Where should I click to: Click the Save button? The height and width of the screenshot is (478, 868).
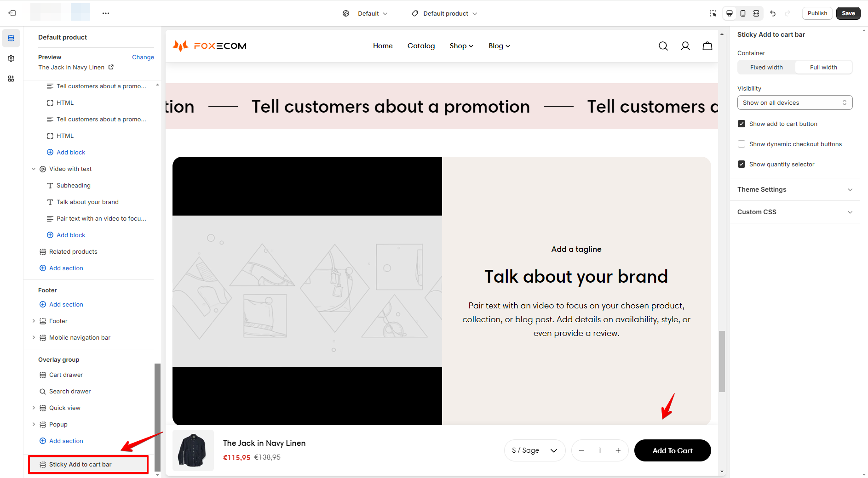point(848,13)
